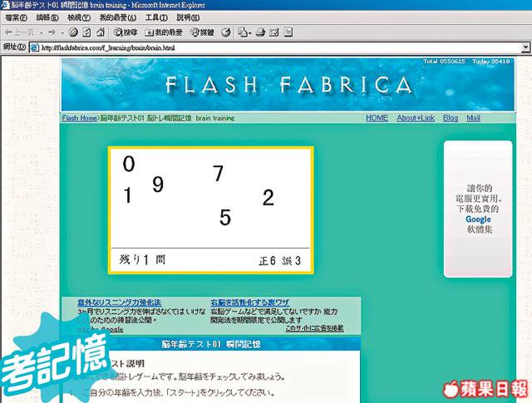Open the 右脳を活性化する裏ワザ ad link
Viewport: 532px width, 403px height.
pos(250,302)
